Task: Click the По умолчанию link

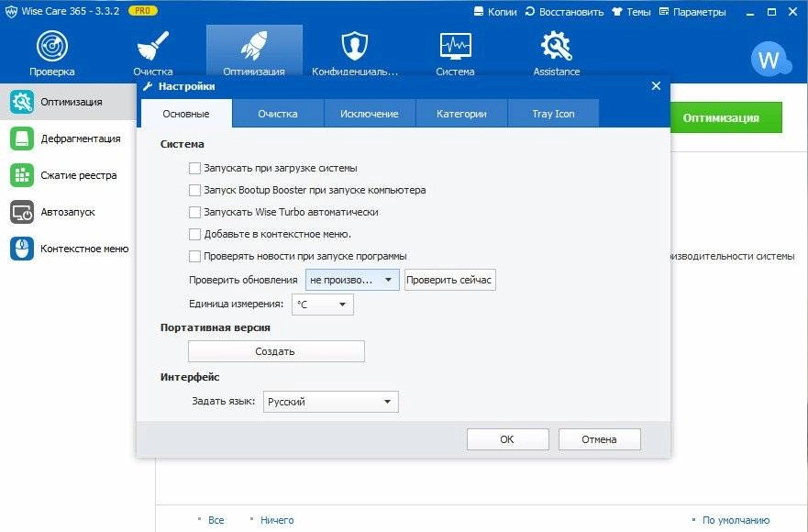Action: [x=736, y=520]
